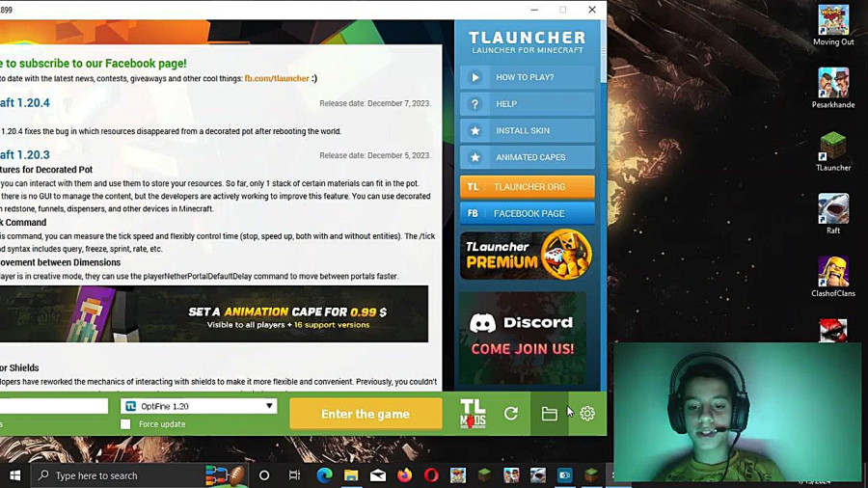Click Enter the game button
The height and width of the screenshot is (488, 868).
coord(366,414)
